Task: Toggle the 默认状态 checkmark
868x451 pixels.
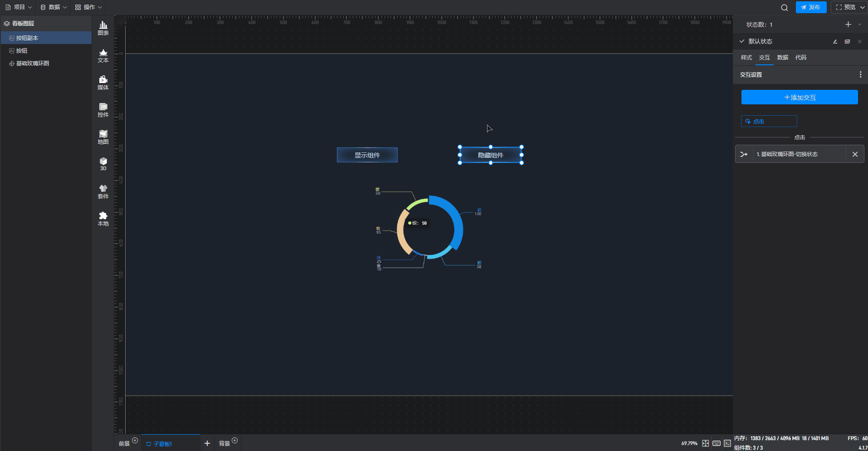Action: (x=742, y=41)
